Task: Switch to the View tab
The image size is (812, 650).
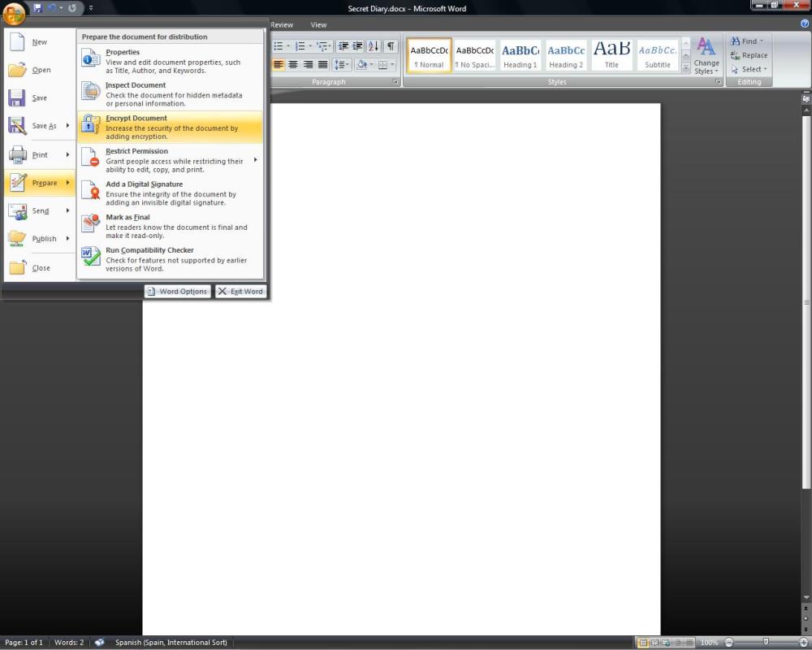Action: tap(318, 25)
